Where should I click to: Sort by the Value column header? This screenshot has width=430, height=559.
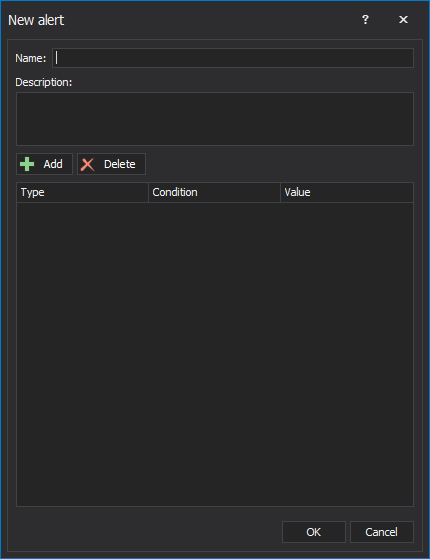click(347, 192)
